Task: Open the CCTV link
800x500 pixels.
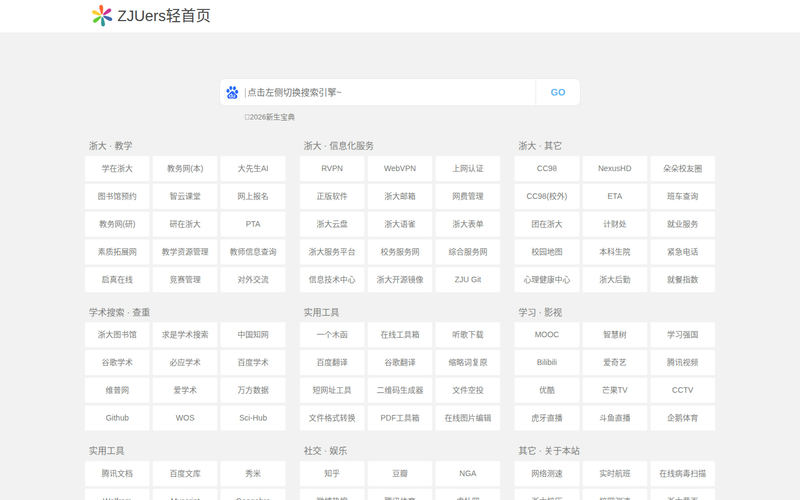Action: (x=683, y=390)
